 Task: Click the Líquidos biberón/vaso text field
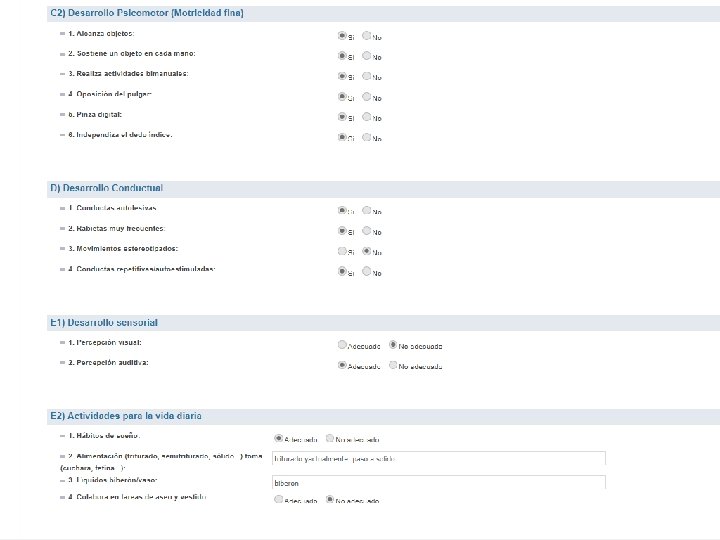click(x=438, y=482)
